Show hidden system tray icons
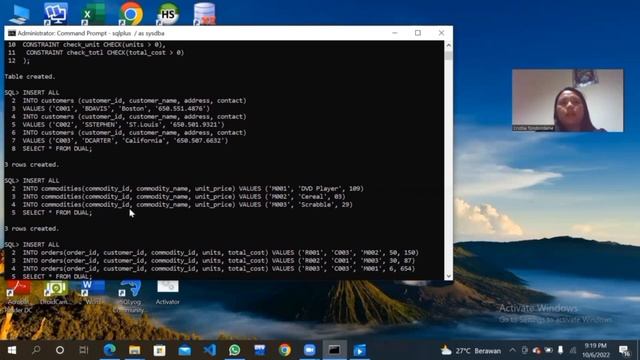The height and width of the screenshot is (360, 640). coord(512,351)
